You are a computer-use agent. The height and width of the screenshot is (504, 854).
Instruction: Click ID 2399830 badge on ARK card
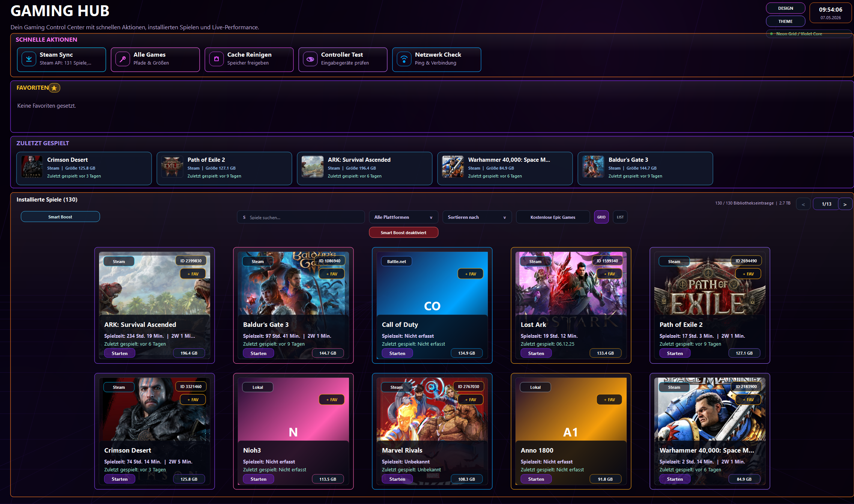pyautogui.click(x=191, y=261)
